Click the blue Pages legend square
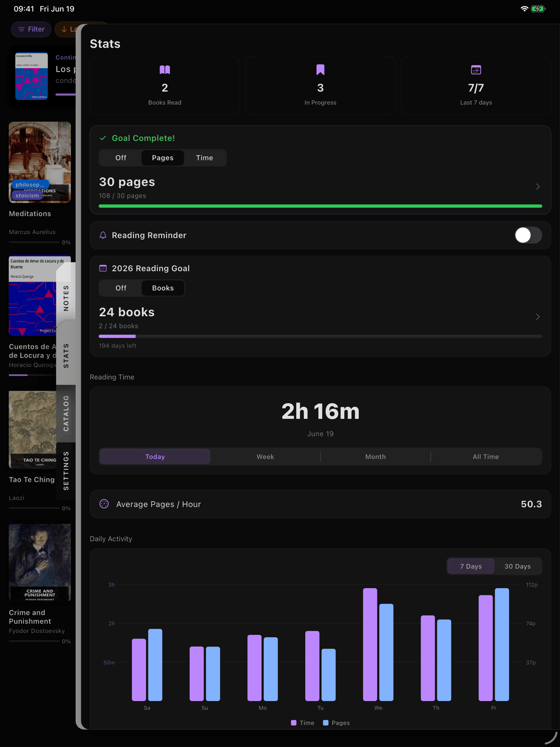 326,723
